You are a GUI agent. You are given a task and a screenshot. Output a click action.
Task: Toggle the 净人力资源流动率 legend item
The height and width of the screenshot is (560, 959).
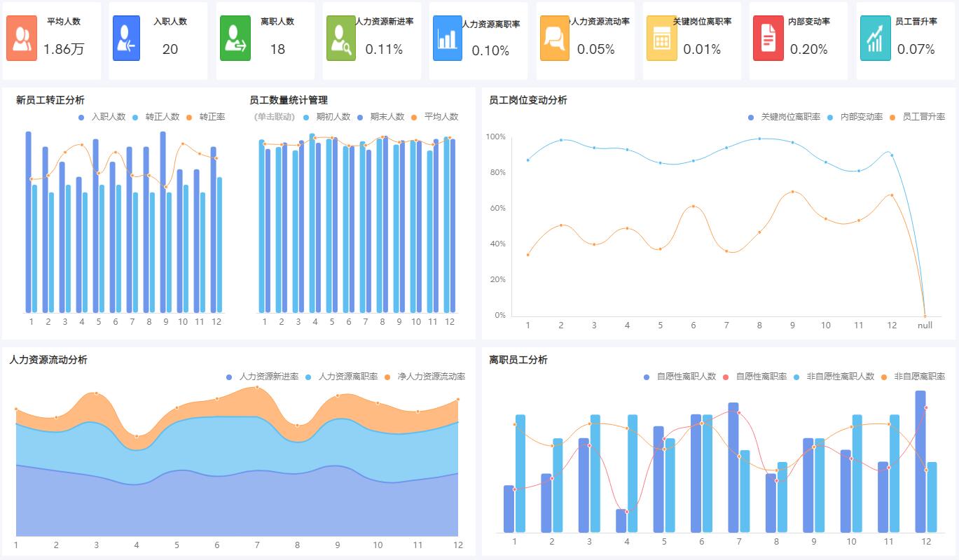click(430, 376)
